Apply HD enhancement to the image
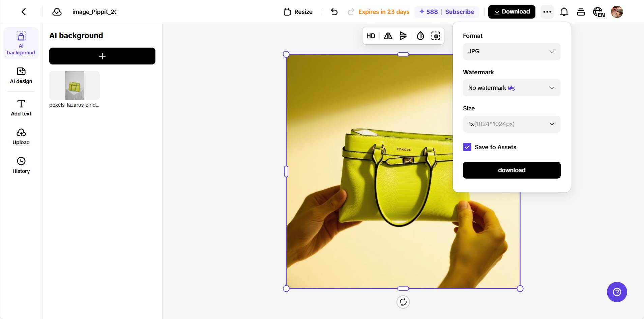The height and width of the screenshot is (319, 644). click(x=371, y=36)
